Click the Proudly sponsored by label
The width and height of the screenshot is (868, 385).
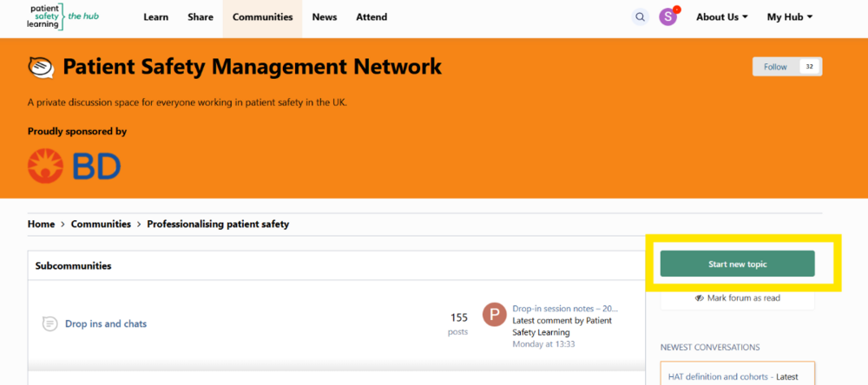pos(77,132)
